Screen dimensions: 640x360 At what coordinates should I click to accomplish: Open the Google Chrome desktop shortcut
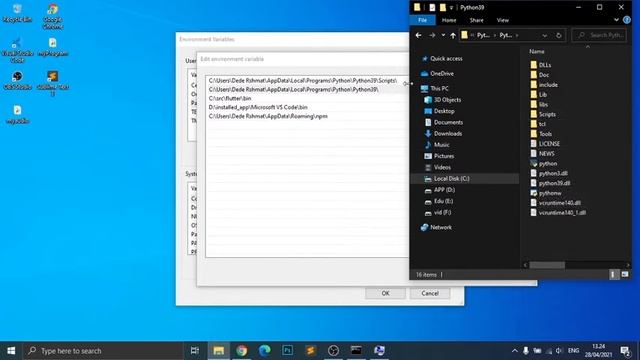53,16
